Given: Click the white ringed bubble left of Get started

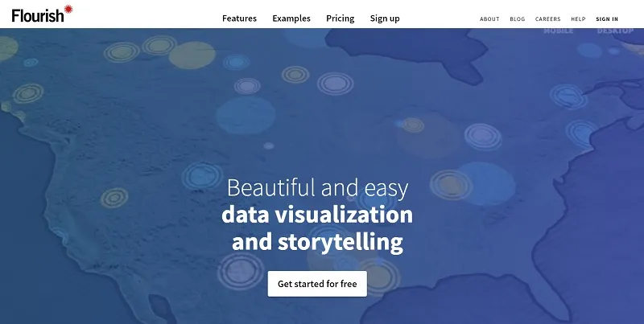Looking at the screenshot, I should pos(241,272).
